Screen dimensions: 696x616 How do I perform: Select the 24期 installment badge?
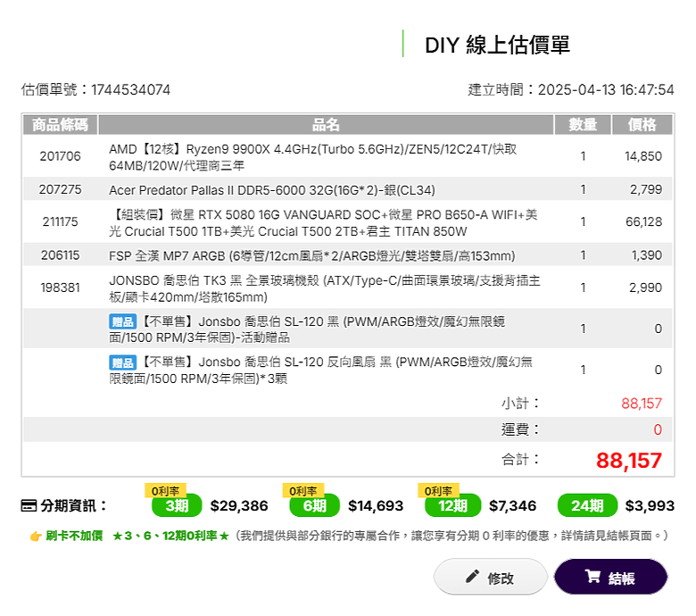[x=587, y=505]
